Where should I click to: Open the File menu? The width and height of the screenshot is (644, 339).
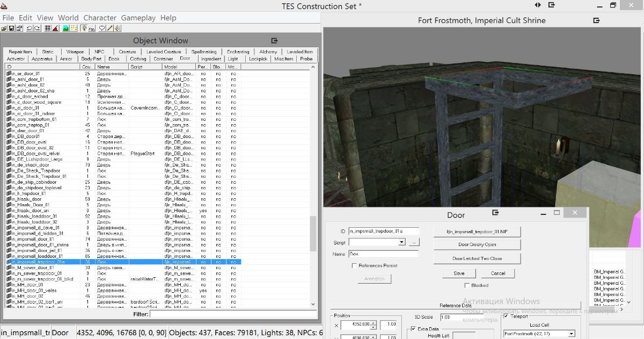[x=8, y=18]
